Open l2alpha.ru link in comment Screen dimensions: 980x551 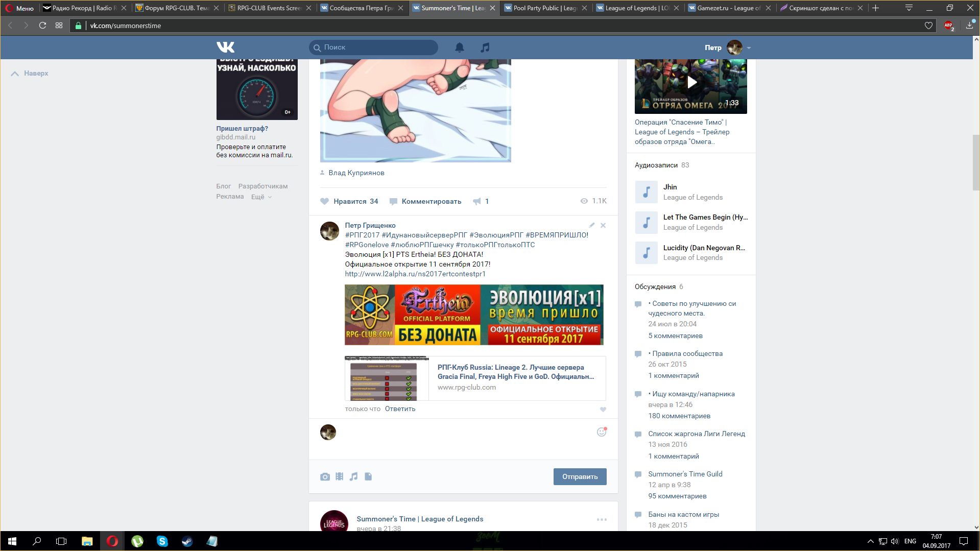pos(415,274)
